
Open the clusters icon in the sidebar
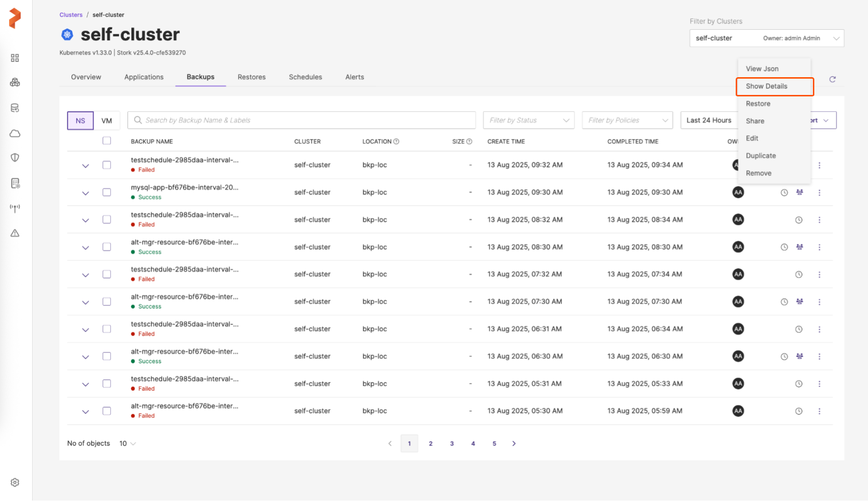[15, 82]
